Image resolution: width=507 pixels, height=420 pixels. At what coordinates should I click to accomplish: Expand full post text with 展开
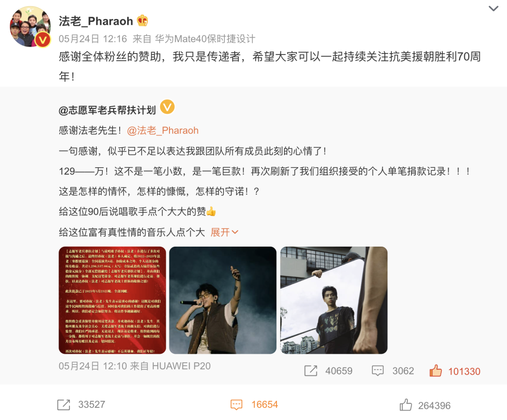tap(224, 232)
